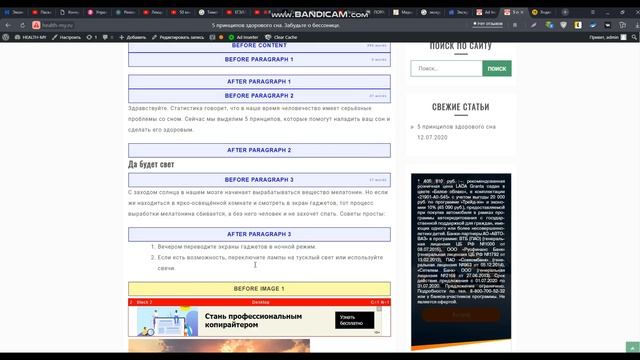Open the comments bubble icon in admin bar

107,37
